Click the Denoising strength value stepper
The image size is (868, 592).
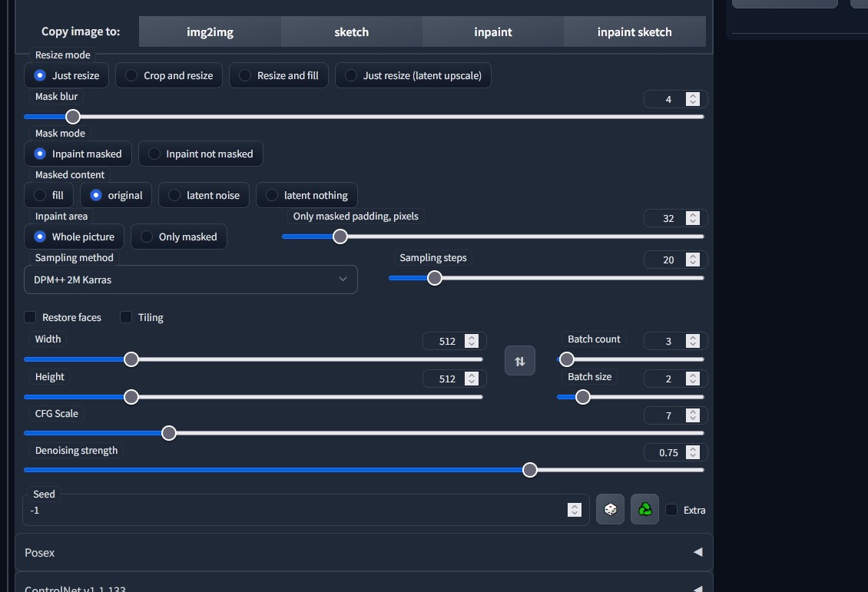click(692, 452)
